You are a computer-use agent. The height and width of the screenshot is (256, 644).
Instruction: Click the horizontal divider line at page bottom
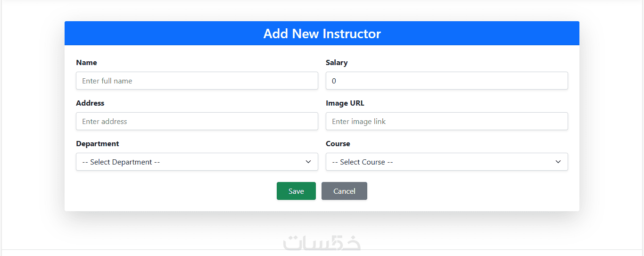[141, 249]
